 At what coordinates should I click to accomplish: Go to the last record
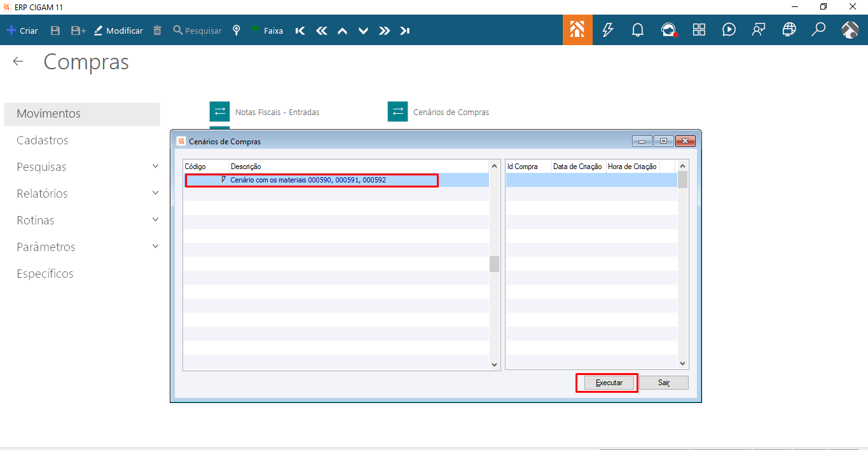click(405, 31)
